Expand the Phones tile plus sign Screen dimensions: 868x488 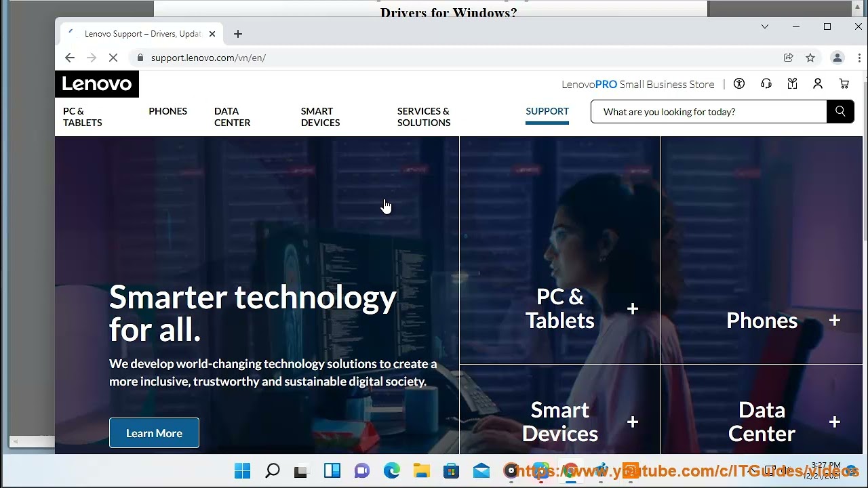(835, 321)
